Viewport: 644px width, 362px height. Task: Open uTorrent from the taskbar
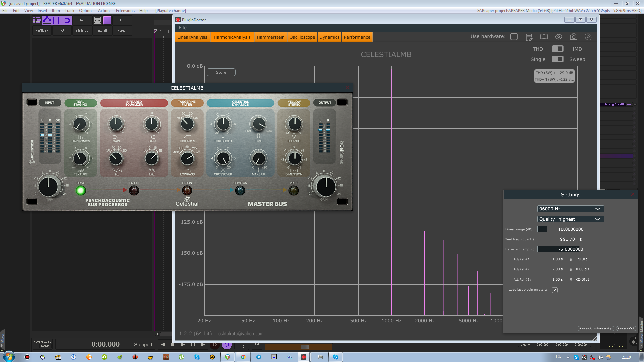tap(181, 357)
